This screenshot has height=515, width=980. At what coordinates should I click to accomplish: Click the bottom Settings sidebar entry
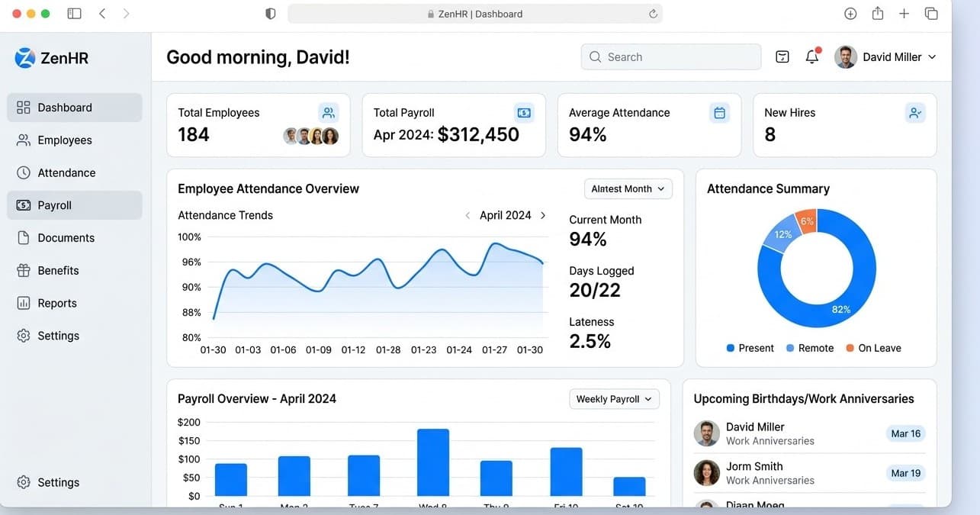(75, 482)
